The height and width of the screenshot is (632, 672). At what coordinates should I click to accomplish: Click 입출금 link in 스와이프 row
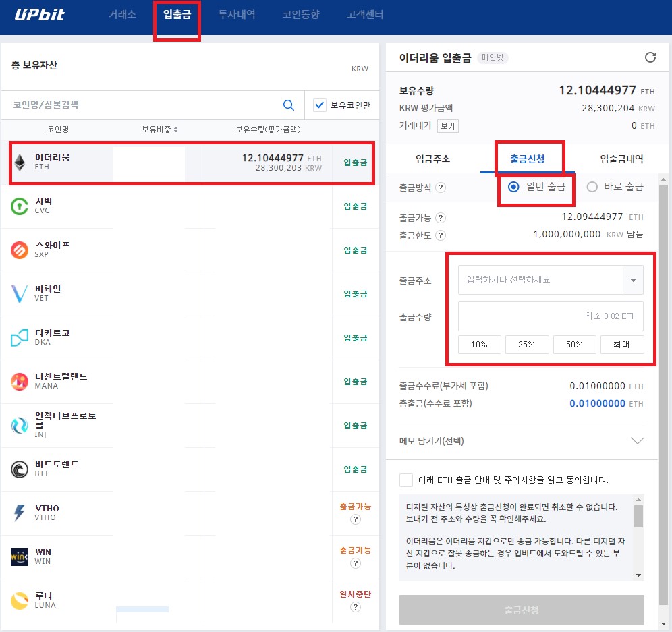[356, 250]
